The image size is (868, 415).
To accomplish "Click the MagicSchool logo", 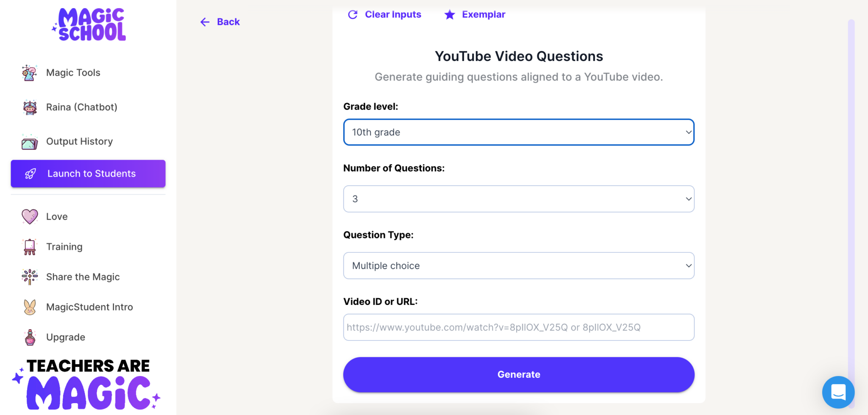I will pos(89,24).
